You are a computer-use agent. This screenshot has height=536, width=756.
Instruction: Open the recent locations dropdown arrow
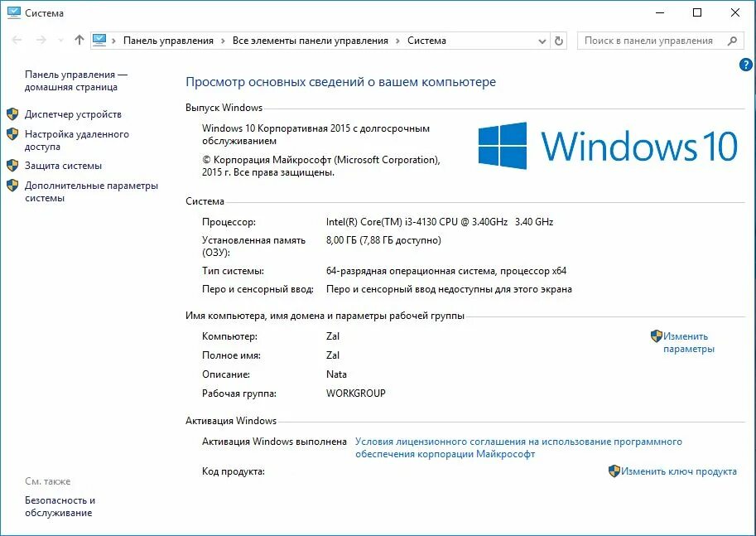tap(60, 41)
